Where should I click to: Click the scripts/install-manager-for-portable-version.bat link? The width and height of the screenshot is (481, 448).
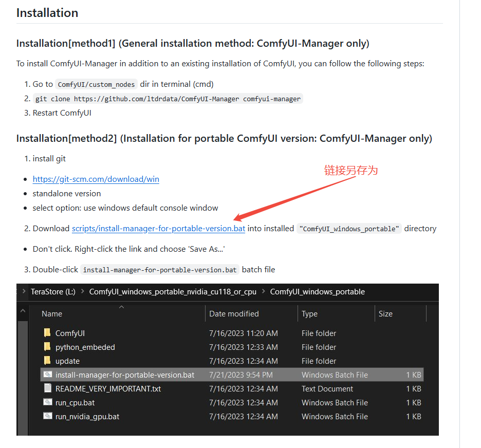tap(158, 228)
